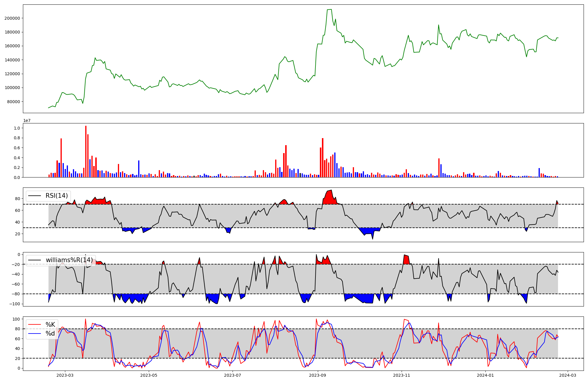Image resolution: width=588 pixels, height=382 pixels.
Task: Click the red %K legend line sample
Action: tap(34, 325)
